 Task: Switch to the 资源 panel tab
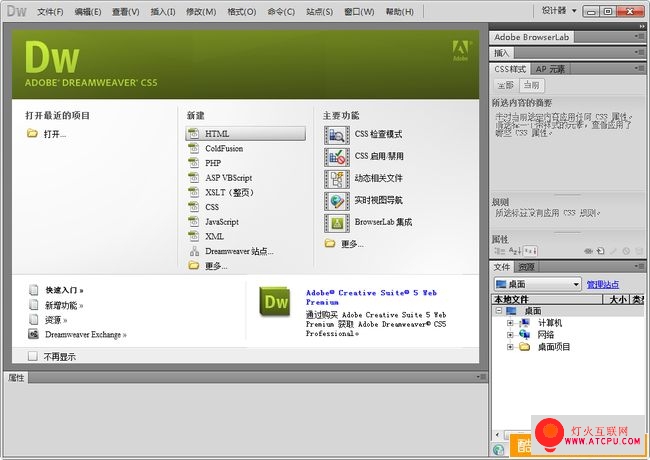click(526, 267)
